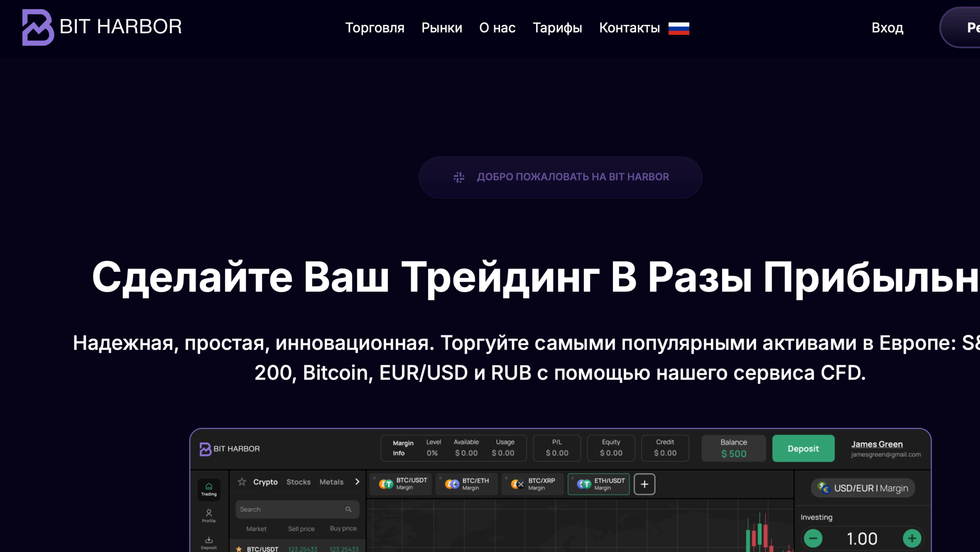Click the Sell price column header
This screenshot has width=980, height=552.
coord(301,529)
